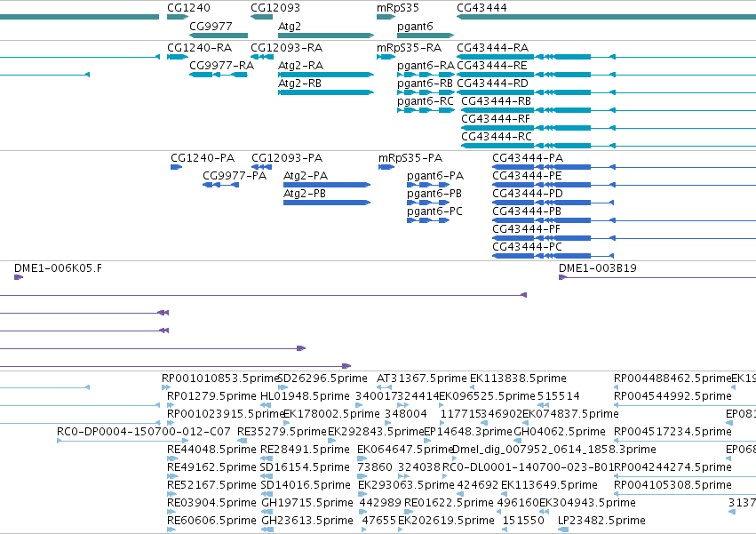Select EST RP01279.5prime
Image resolution: width=756 pixels, height=534 pixels.
click(x=171, y=405)
